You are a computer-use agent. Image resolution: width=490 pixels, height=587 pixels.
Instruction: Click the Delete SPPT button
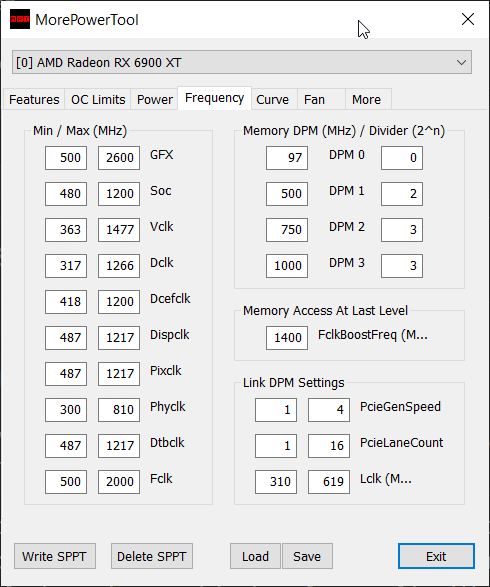[152, 556]
